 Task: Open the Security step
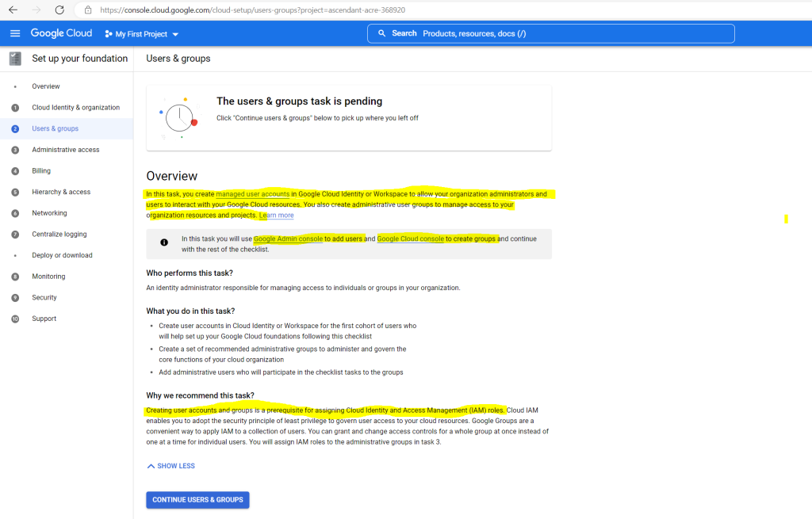tap(44, 297)
